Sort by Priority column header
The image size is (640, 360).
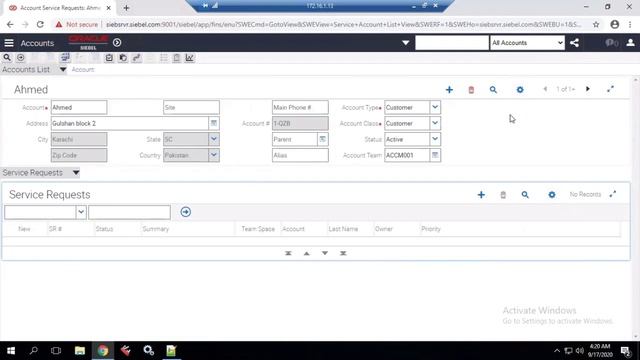coord(431,229)
